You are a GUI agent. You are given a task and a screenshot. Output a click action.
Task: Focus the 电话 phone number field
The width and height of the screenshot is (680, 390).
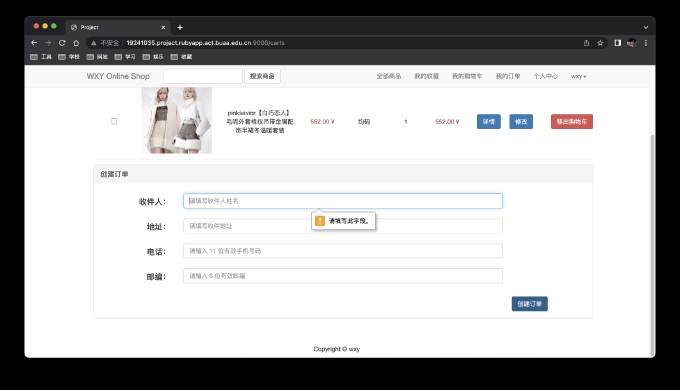(x=343, y=251)
